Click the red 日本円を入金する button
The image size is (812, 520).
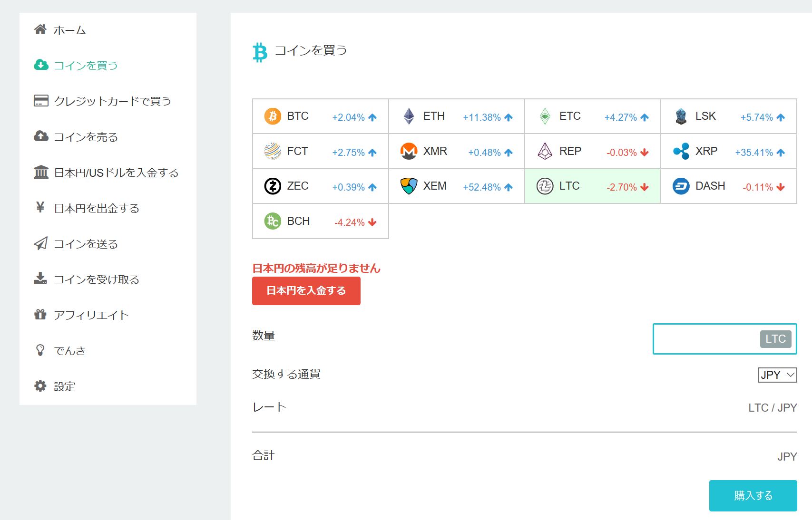pyautogui.click(x=306, y=291)
